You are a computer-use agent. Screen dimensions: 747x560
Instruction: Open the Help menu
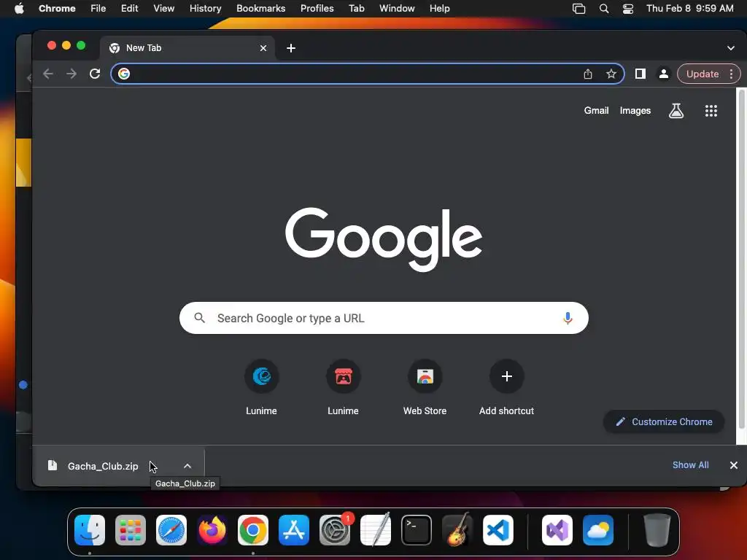pos(439,9)
